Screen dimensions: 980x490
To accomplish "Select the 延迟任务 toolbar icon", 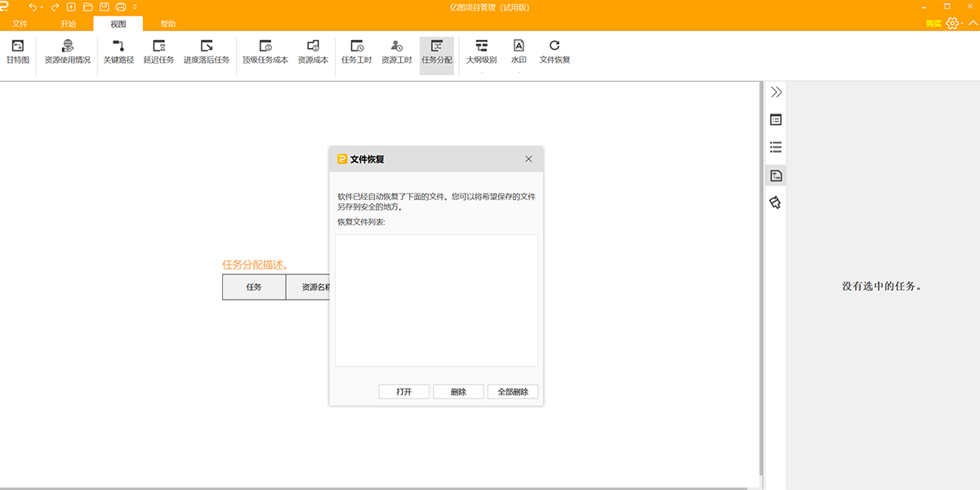I will pyautogui.click(x=158, y=47).
